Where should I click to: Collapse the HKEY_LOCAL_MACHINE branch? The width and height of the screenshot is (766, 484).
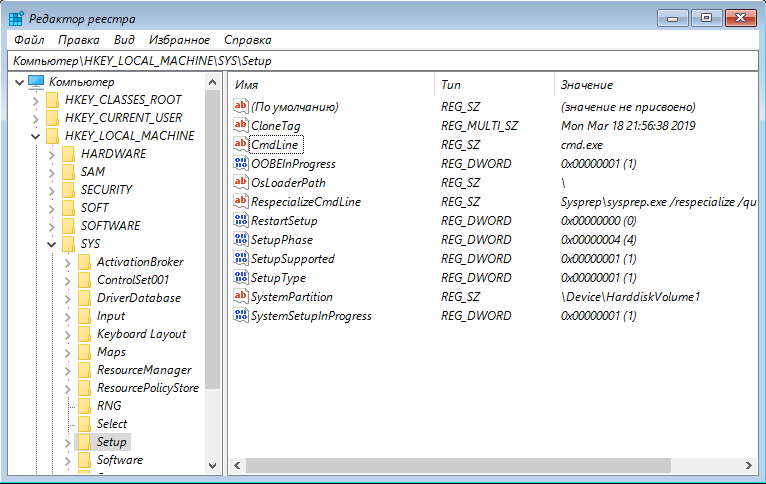[x=36, y=136]
